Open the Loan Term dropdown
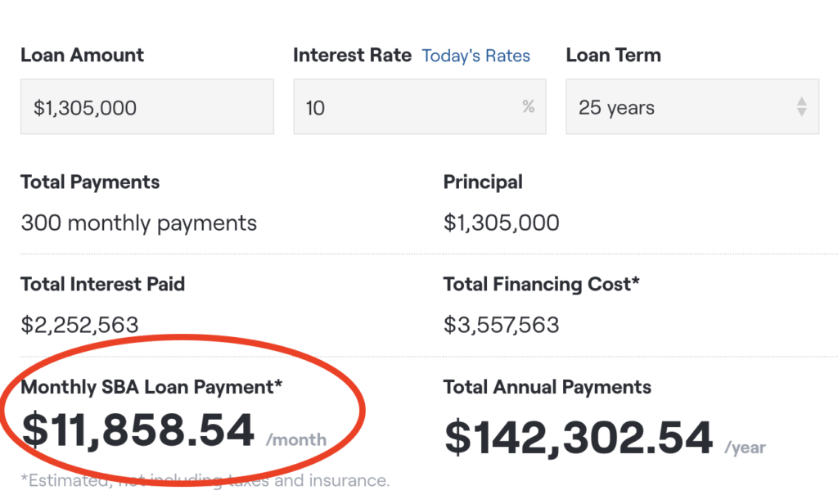 (x=692, y=107)
